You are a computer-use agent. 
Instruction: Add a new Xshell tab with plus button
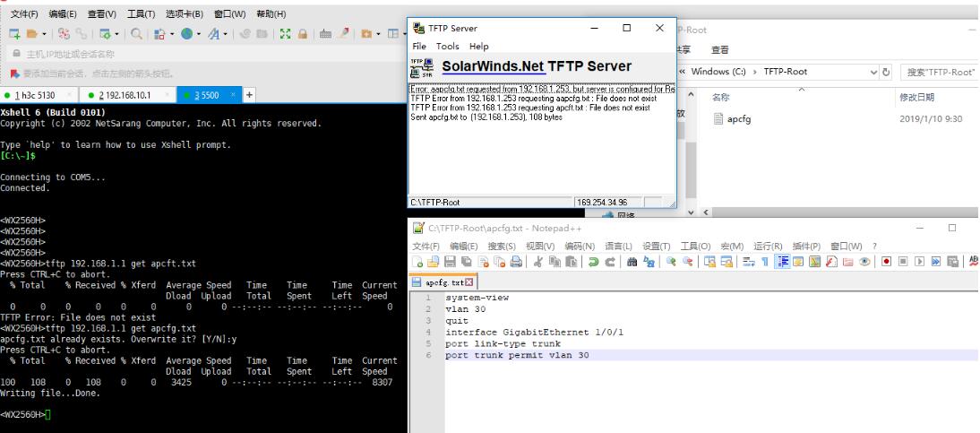[x=249, y=95]
